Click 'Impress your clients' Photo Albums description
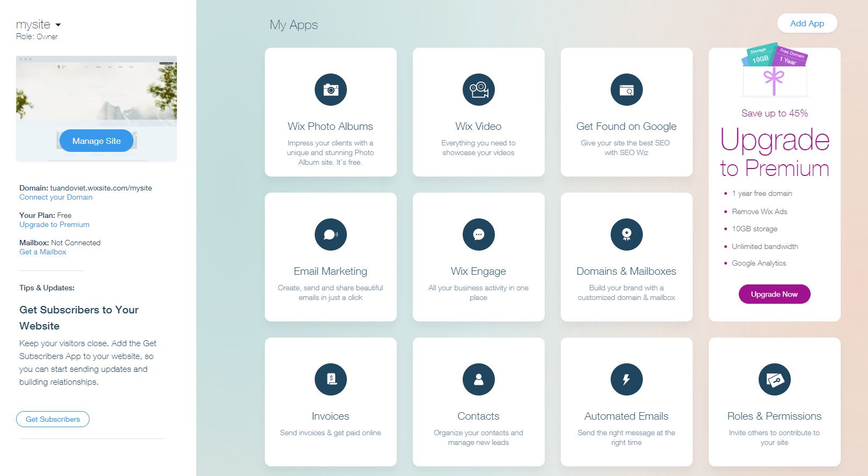The width and height of the screenshot is (868, 476). 330,152
